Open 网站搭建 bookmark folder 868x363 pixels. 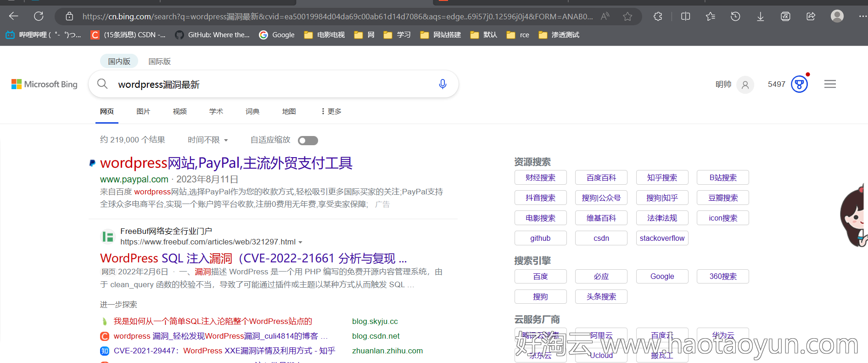click(441, 35)
